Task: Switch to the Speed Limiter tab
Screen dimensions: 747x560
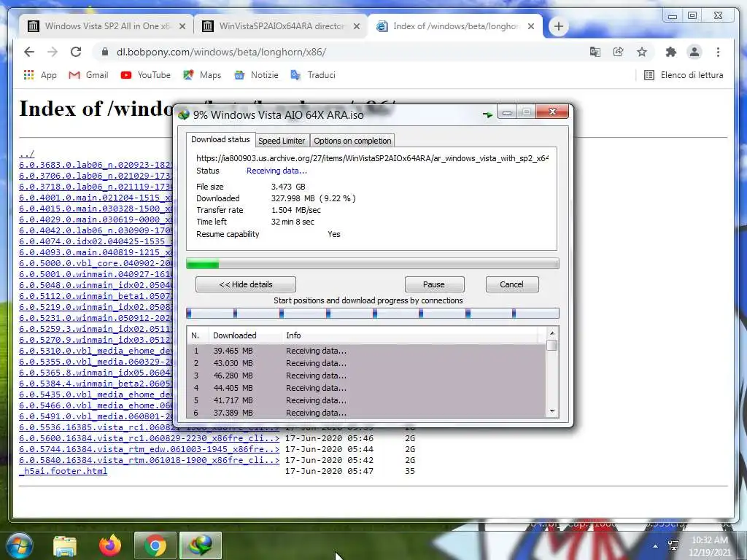Action: tap(282, 141)
